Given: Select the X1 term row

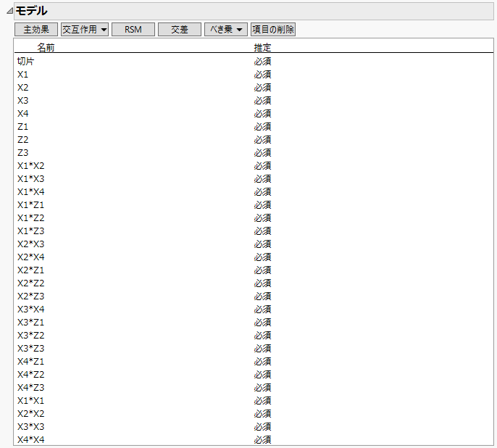Looking at the screenshot, I should coord(23,75).
